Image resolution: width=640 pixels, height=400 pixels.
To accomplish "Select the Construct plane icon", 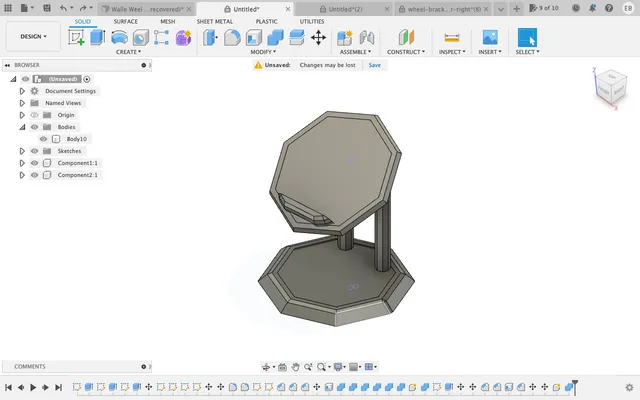I will [x=406, y=38].
